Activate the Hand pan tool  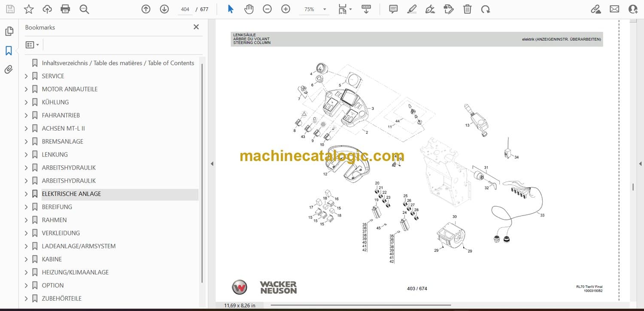click(x=249, y=9)
